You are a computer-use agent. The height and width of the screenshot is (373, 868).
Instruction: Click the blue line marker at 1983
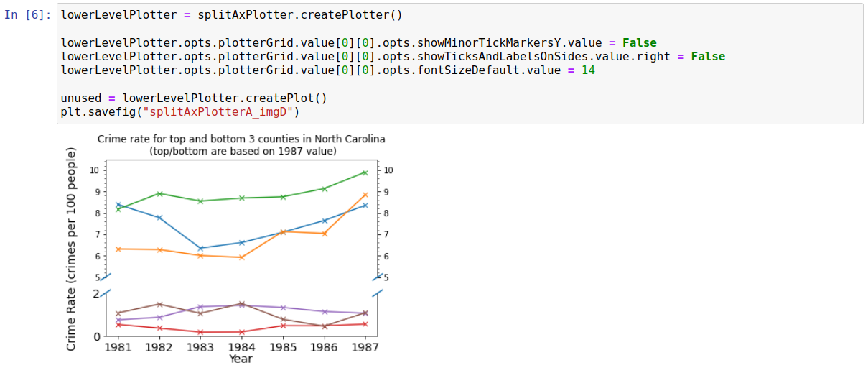pos(200,249)
